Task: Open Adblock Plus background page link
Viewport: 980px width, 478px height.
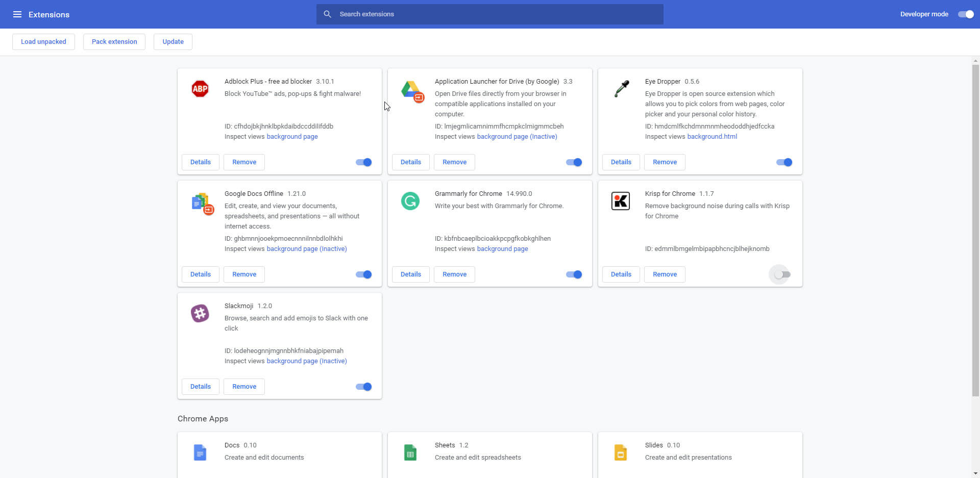Action: tap(292, 137)
